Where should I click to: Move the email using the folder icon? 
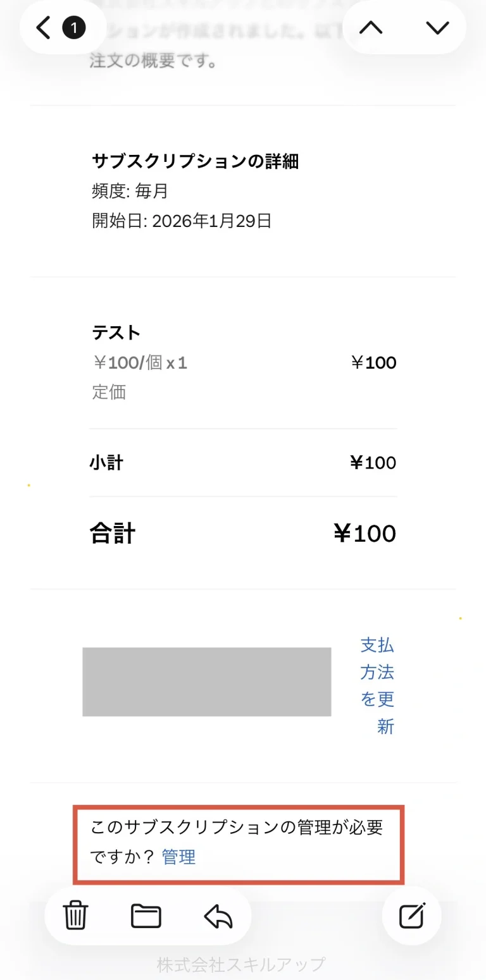point(146,916)
